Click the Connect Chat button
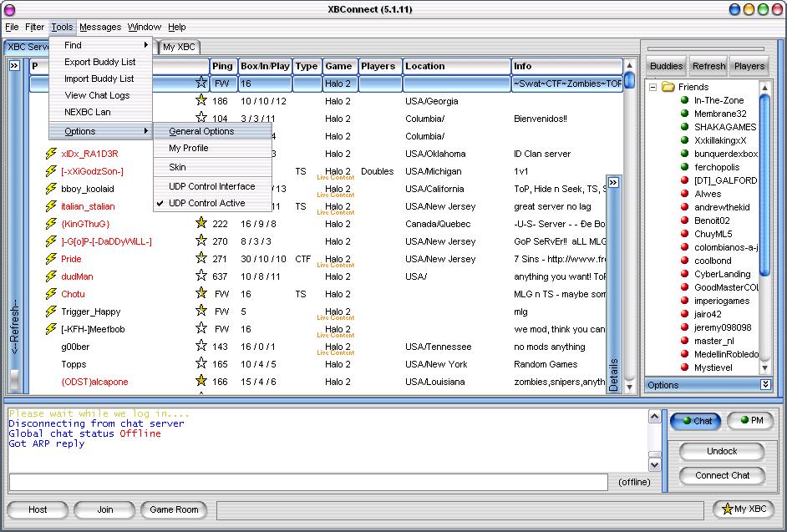This screenshot has height=532, width=787. 722,475
